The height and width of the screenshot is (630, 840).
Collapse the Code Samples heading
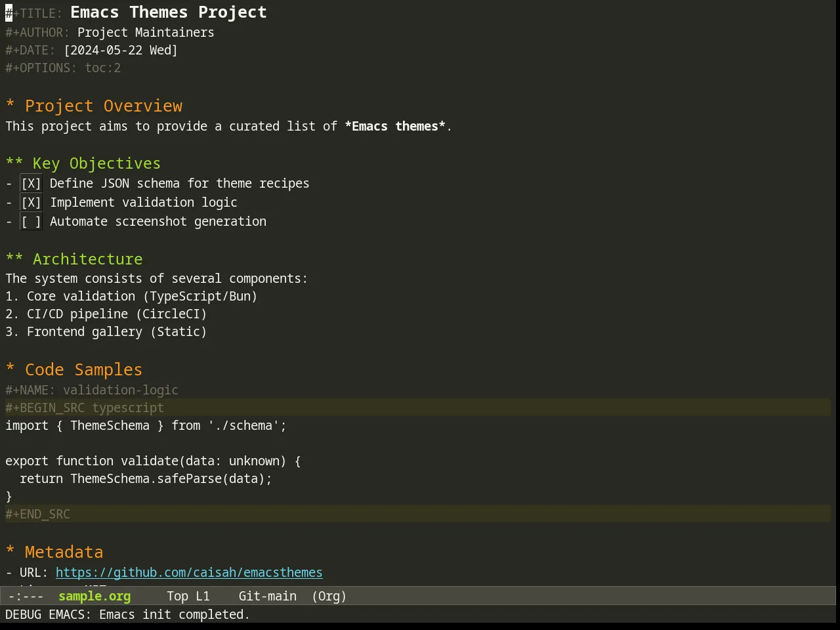[x=73, y=370]
